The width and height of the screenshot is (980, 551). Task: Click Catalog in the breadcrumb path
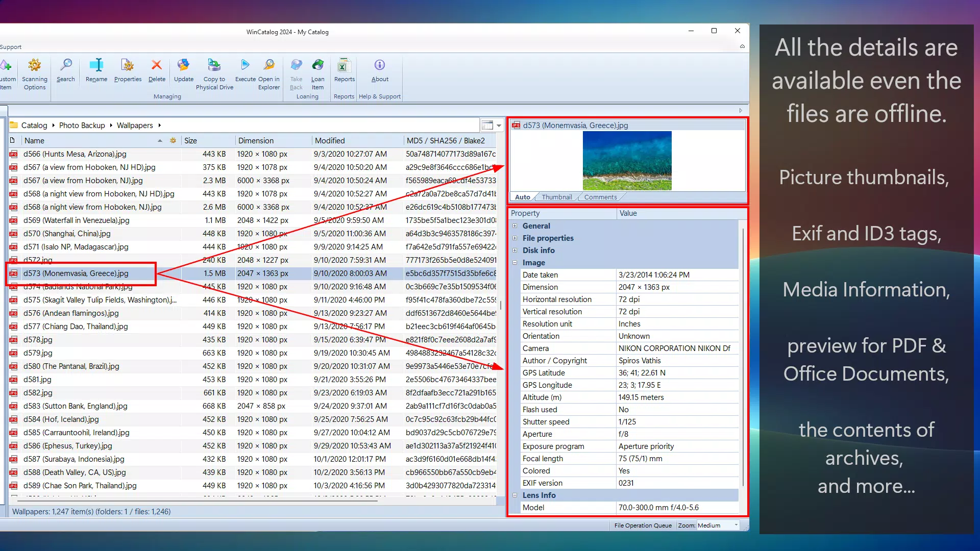point(34,126)
